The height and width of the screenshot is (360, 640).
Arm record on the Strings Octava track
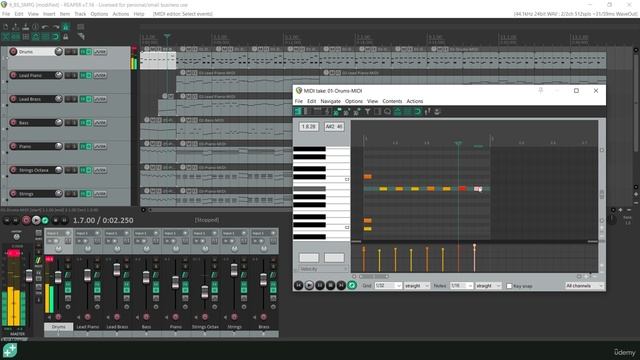coord(13,170)
